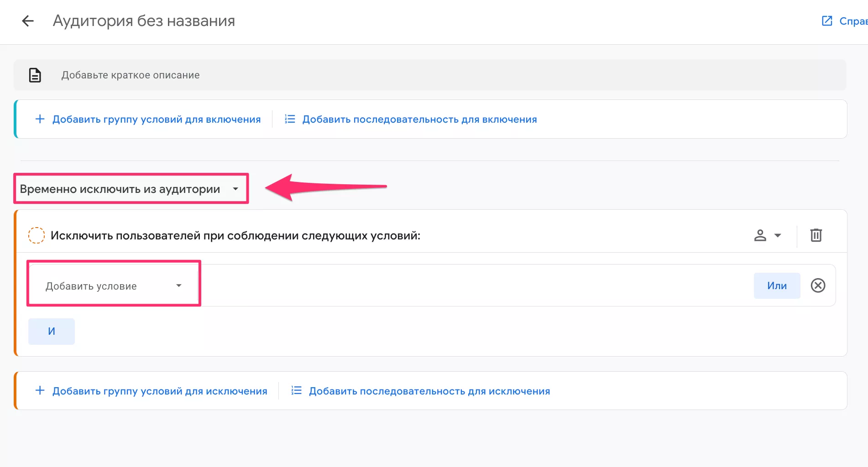Remove the condition using the circled X icon
This screenshot has width=868, height=467.
pos(818,285)
